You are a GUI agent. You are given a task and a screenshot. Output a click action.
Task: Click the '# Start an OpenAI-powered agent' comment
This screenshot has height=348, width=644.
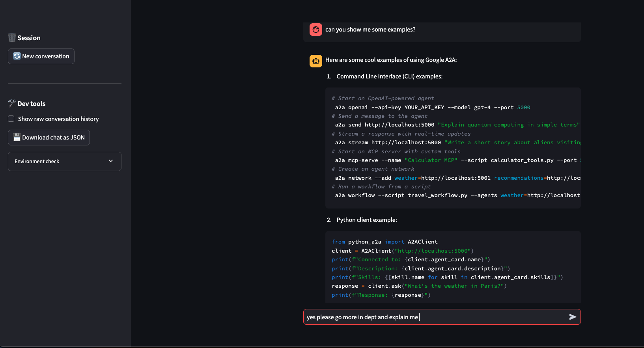pyautogui.click(x=383, y=98)
